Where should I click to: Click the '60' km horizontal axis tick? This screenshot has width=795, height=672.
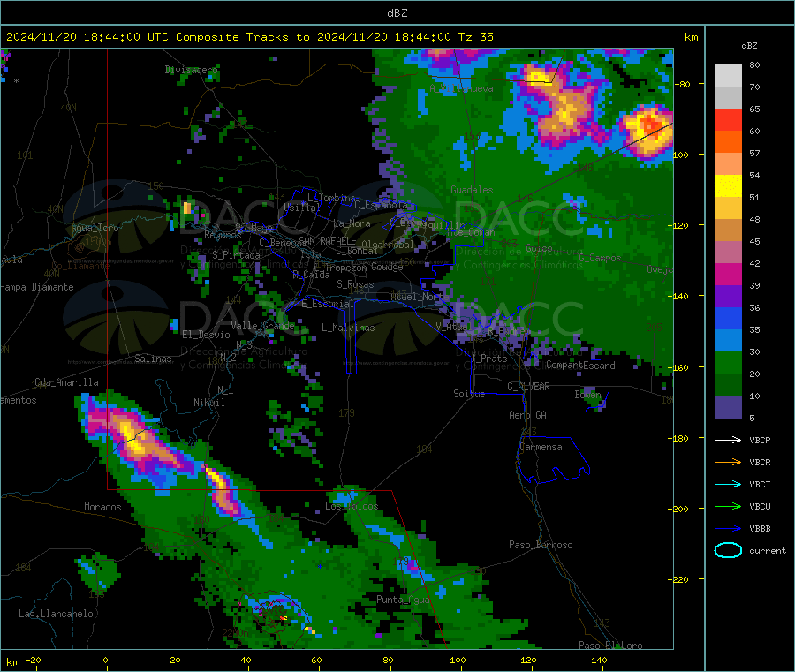(316, 661)
